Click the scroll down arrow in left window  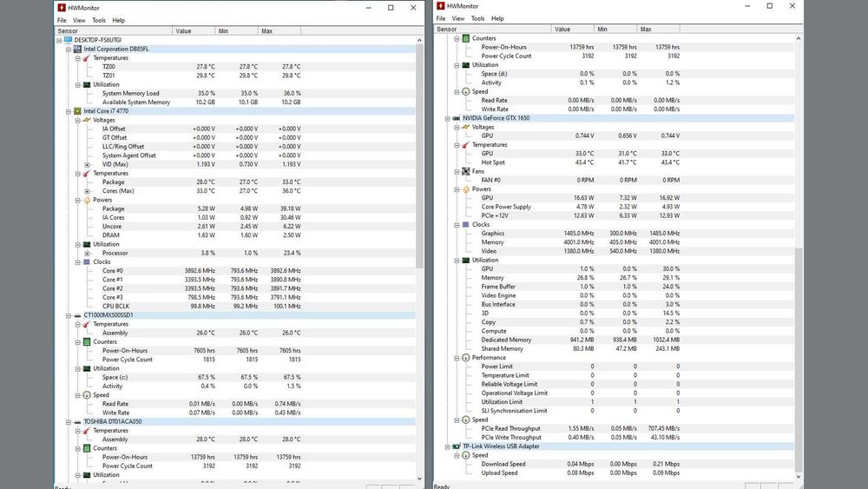click(419, 478)
